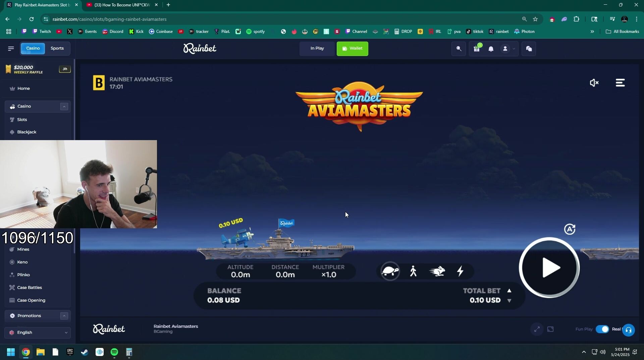The height and width of the screenshot is (360, 644).
Task: Open Windows Start menu
Action: (11, 352)
